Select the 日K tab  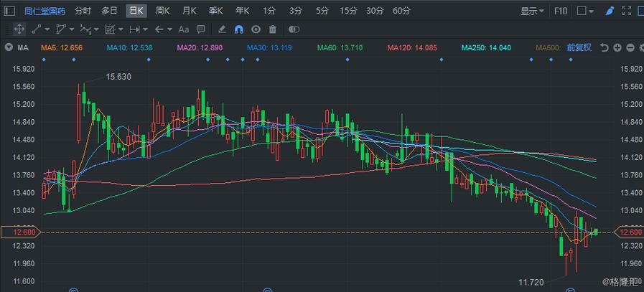point(136,11)
